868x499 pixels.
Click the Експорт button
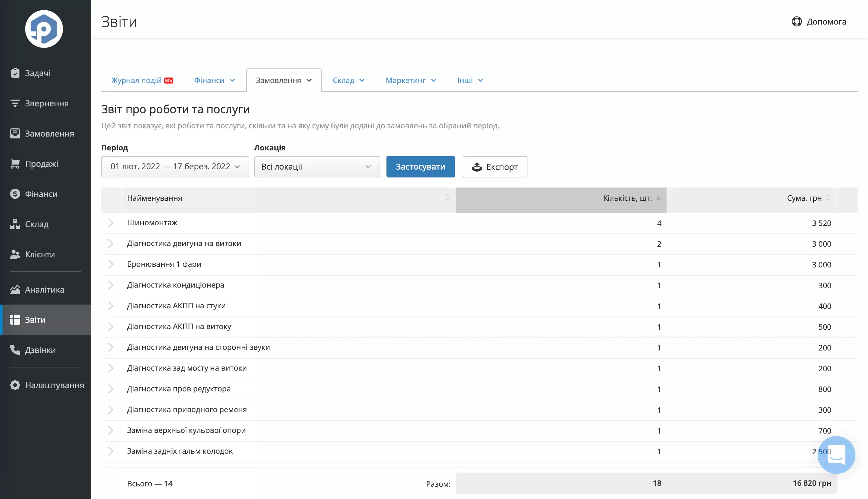(x=495, y=166)
